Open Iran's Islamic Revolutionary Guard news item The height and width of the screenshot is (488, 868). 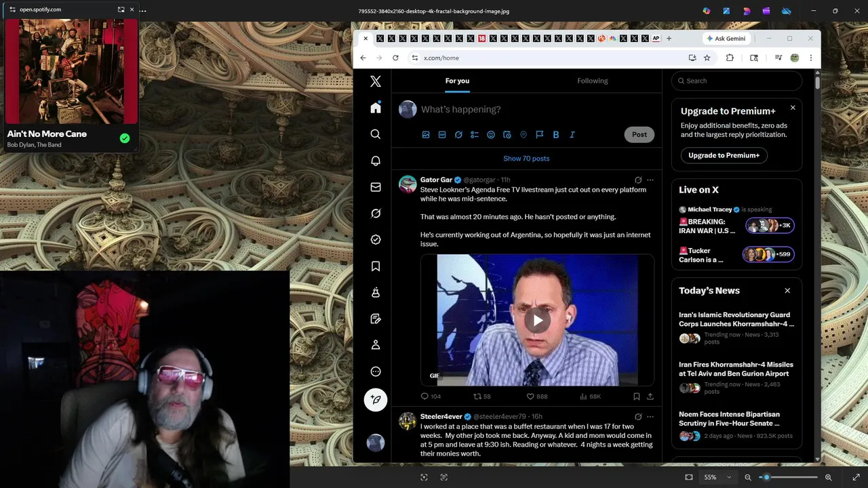tap(736, 329)
